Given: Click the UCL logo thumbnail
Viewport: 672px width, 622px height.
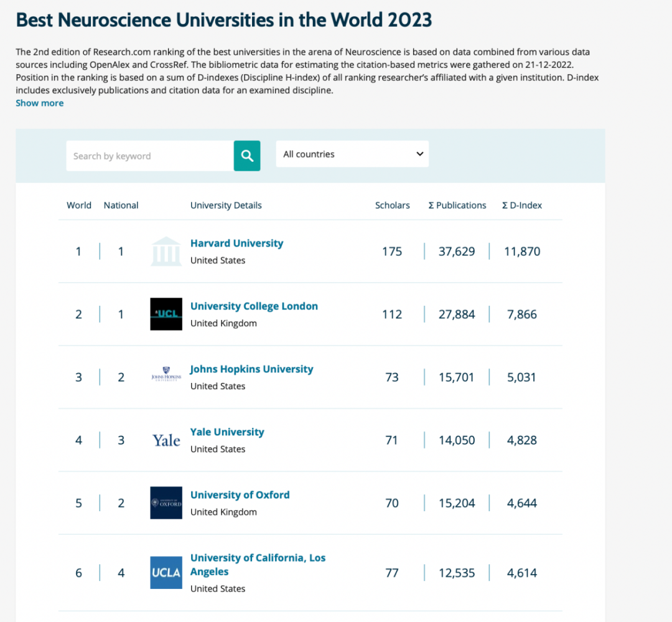Looking at the screenshot, I should click(166, 314).
